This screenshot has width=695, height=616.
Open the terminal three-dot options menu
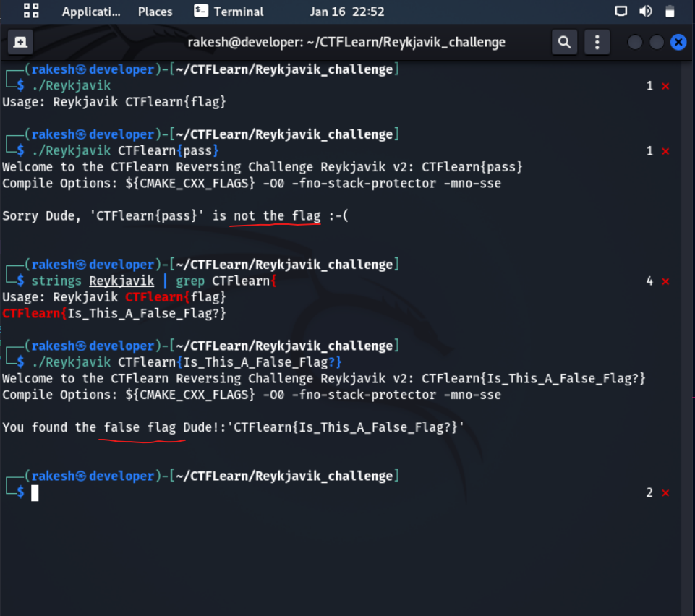pos(597,42)
